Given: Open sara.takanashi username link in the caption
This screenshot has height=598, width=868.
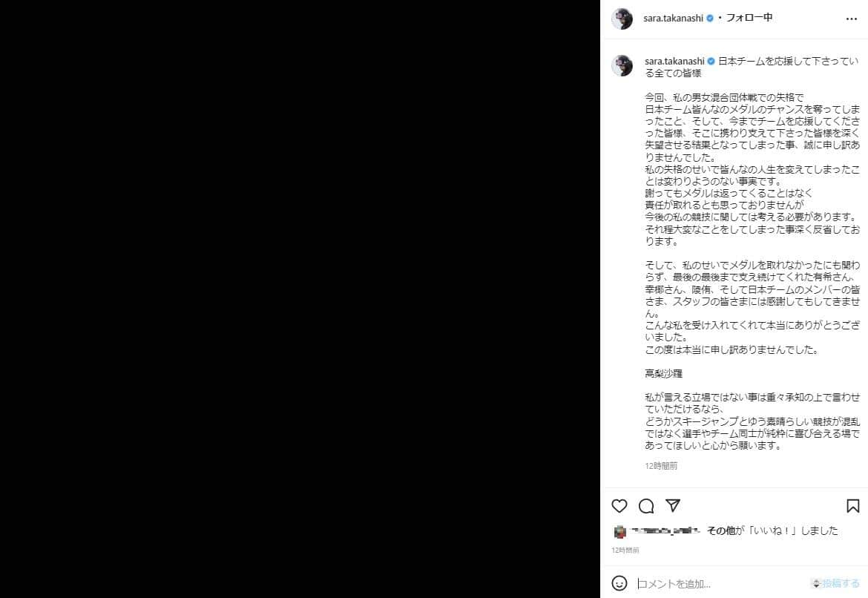Looking at the screenshot, I should pyautogui.click(x=674, y=61).
